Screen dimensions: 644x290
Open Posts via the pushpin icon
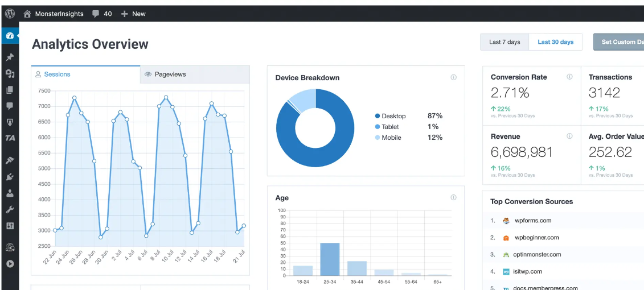[x=10, y=57]
